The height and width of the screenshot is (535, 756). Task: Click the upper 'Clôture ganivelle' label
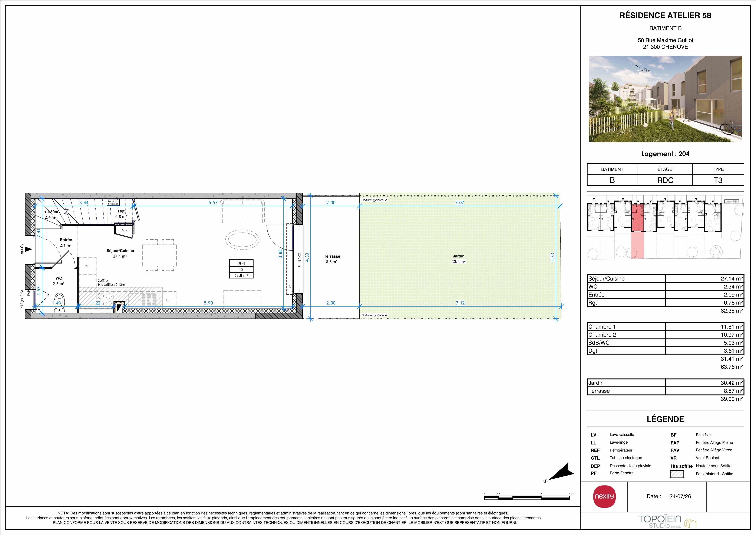[x=374, y=200]
